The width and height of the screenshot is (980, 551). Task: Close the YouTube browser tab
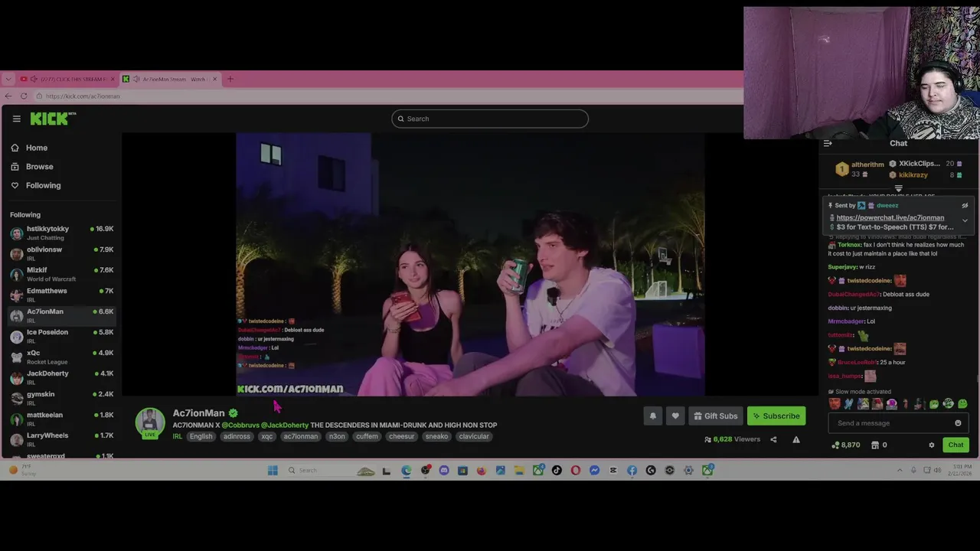click(x=113, y=79)
